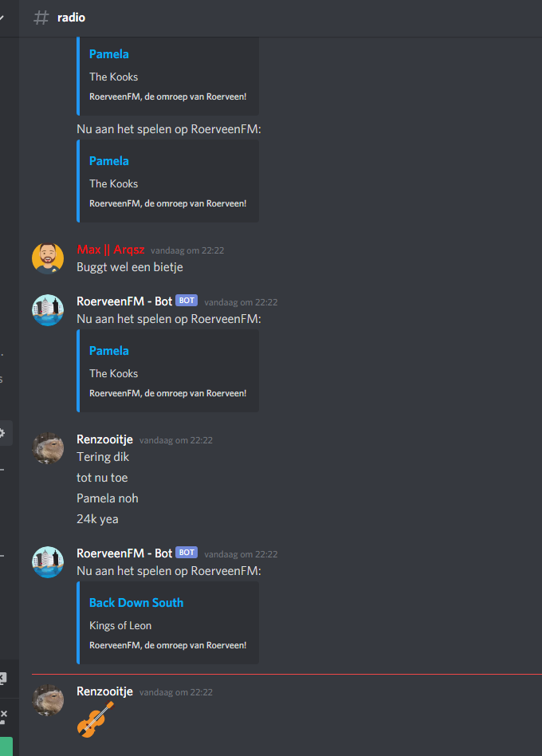Click 'RoerveenFM - Bot' name above Back Down South
542x756 pixels.
click(x=124, y=553)
